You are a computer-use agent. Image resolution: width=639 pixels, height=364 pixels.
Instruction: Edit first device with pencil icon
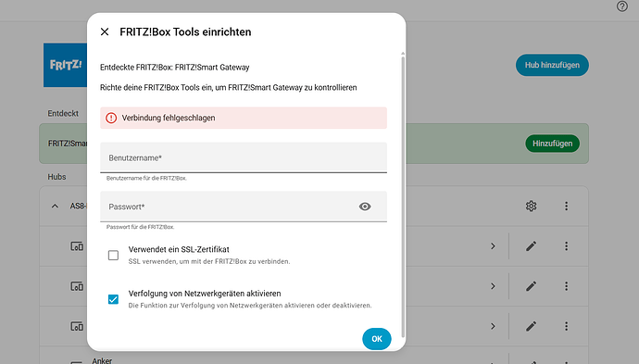531,246
